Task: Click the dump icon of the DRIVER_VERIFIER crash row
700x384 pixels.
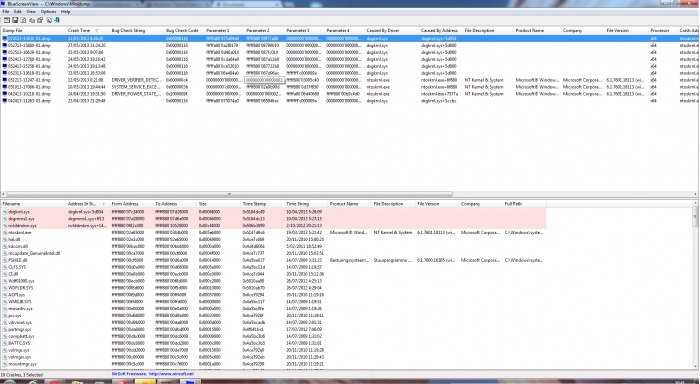Action: pos(5,80)
